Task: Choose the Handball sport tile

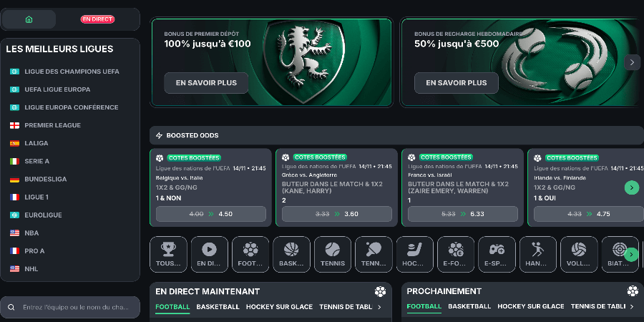Action: (x=538, y=254)
